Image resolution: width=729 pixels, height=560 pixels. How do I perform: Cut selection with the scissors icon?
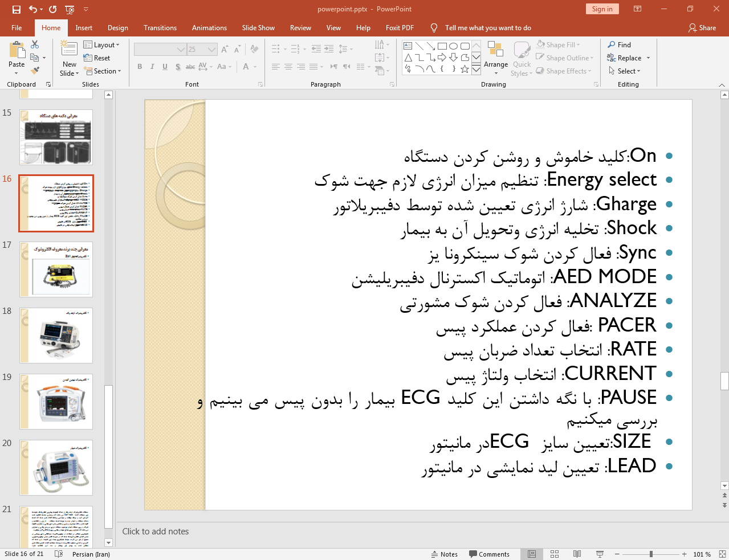[35, 44]
